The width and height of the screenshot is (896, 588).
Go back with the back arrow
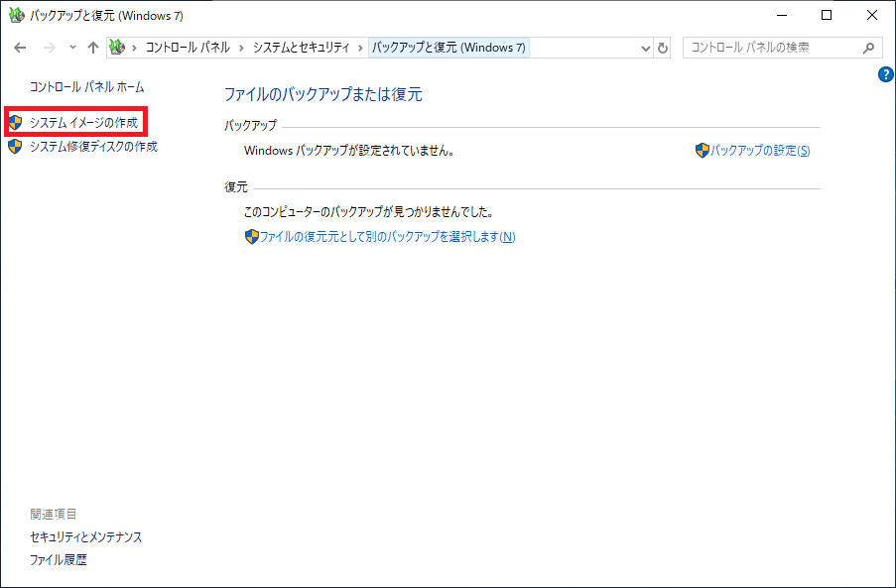(x=20, y=48)
